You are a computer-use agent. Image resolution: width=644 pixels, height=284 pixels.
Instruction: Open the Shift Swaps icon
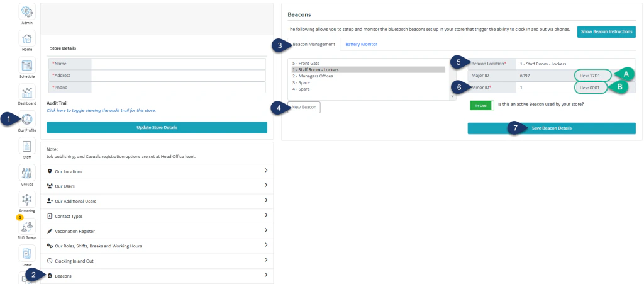(x=27, y=227)
